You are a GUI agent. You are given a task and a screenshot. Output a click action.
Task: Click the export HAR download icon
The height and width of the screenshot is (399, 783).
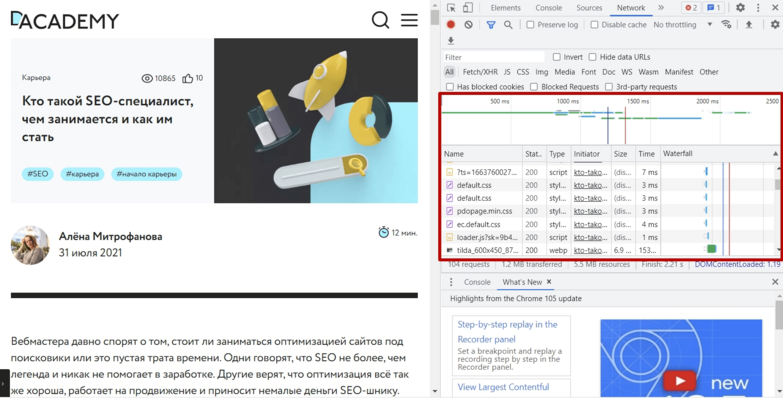pos(450,40)
